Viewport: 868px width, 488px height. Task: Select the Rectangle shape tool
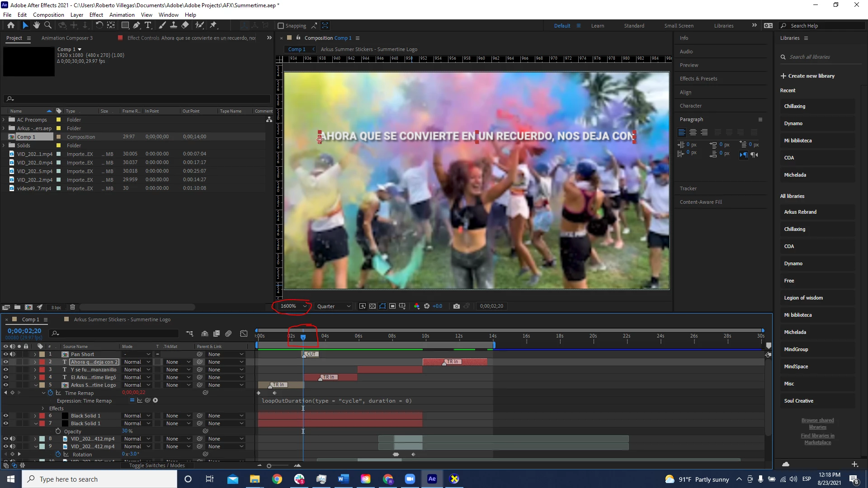125,25
